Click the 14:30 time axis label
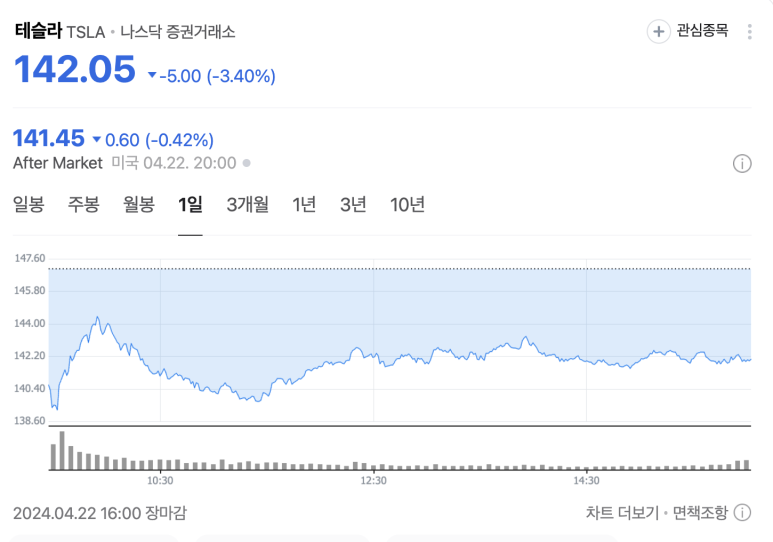The image size is (773, 542). pos(586,480)
